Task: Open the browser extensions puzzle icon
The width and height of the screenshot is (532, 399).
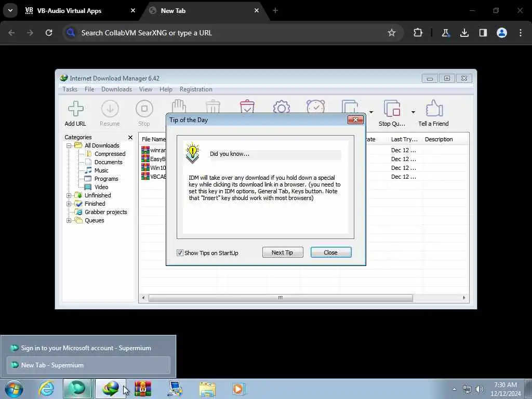Action: [x=418, y=33]
